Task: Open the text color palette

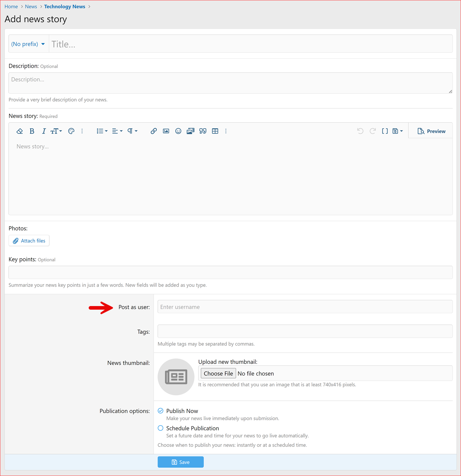Action: (x=71, y=131)
